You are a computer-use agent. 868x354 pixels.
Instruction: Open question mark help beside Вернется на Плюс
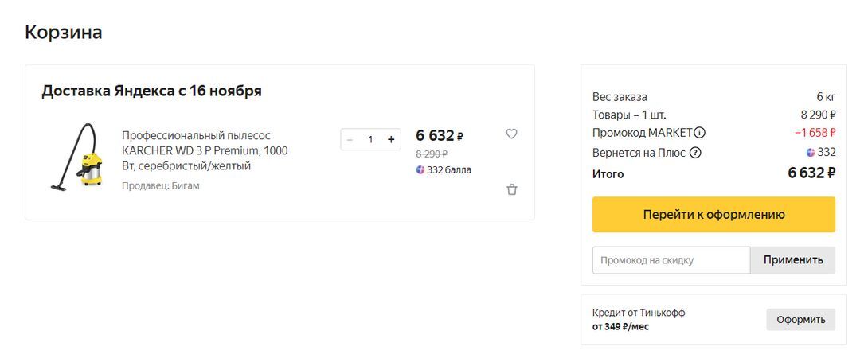tap(695, 153)
